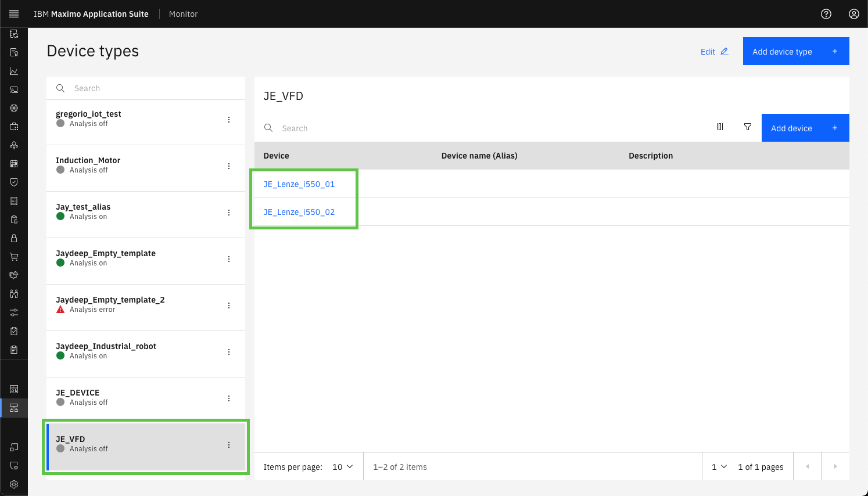Open the help question mark icon
This screenshot has width=868, height=496.
(x=826, y=14)
